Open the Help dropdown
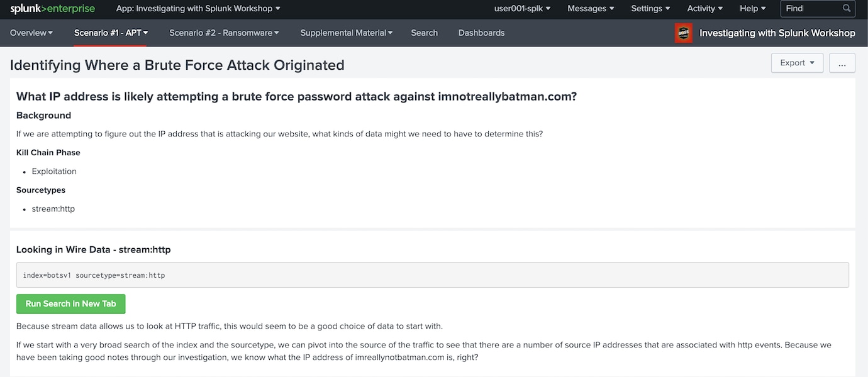 pos(753,9)
